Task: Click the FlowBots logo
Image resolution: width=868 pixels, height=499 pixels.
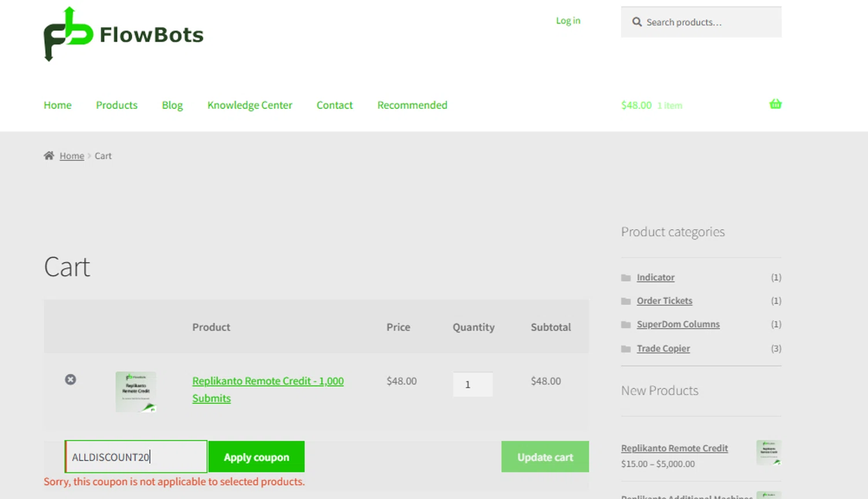Action: tap(123, 34)
